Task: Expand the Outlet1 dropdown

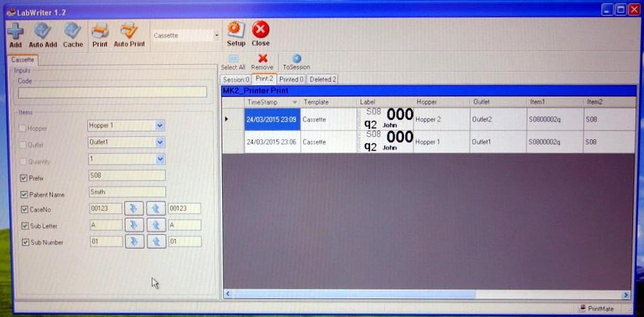Action: (159, 142)
